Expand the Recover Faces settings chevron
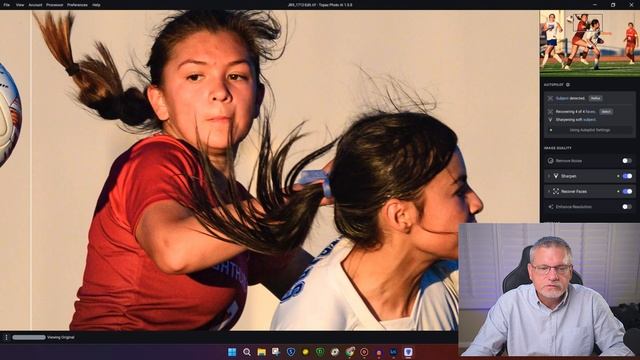Viewport: 640px width, 360px height. [549, 191]
